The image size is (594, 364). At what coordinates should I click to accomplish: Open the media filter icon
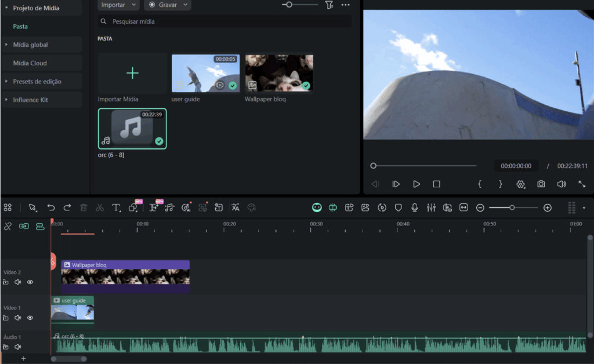(329, 5)
